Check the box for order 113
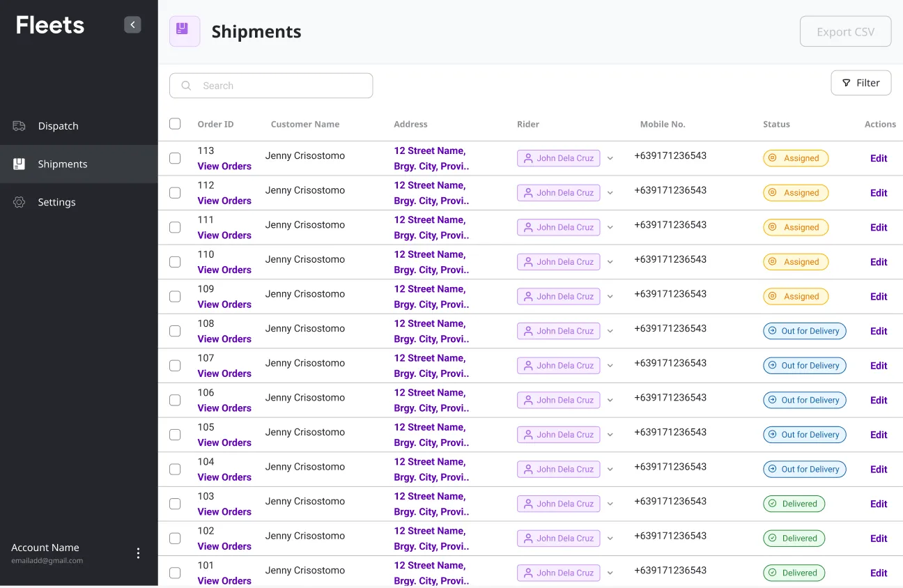Image resolution: width=903 pixels, height=588 pixels. tap(175, 158)
